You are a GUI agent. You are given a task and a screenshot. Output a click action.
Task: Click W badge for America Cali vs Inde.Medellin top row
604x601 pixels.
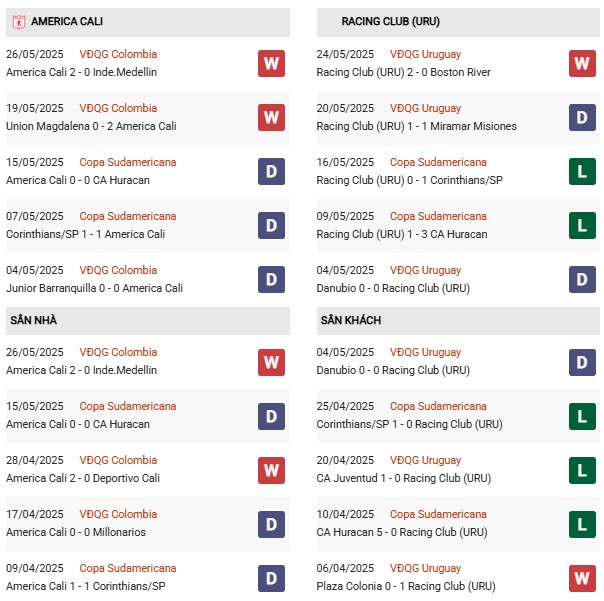tap(272, 64)
